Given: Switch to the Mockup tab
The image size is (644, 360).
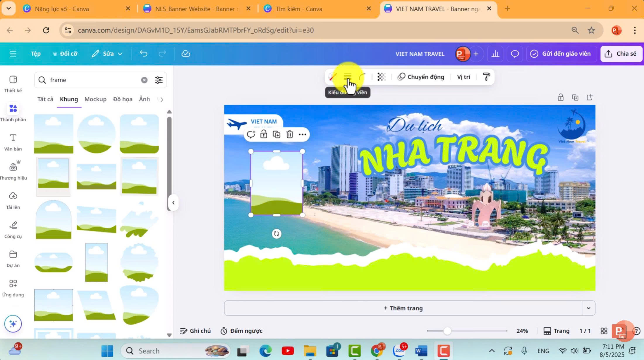Looking at the screenshot, I should click(x=95, y=99).
